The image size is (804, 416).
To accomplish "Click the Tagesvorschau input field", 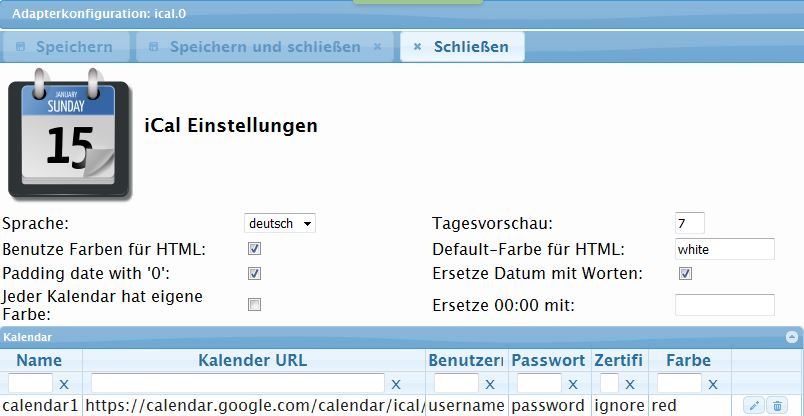I will [x=690, y=223].
